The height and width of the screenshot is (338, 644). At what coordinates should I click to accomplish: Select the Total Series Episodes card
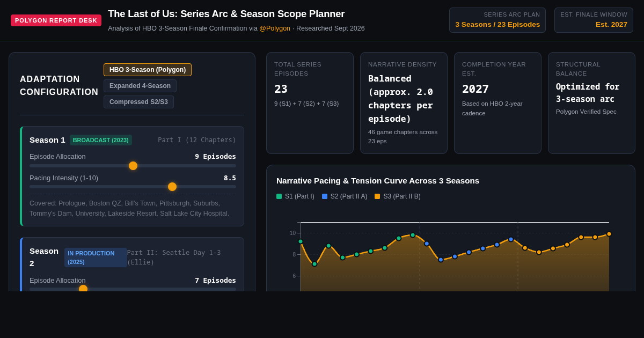310,103
